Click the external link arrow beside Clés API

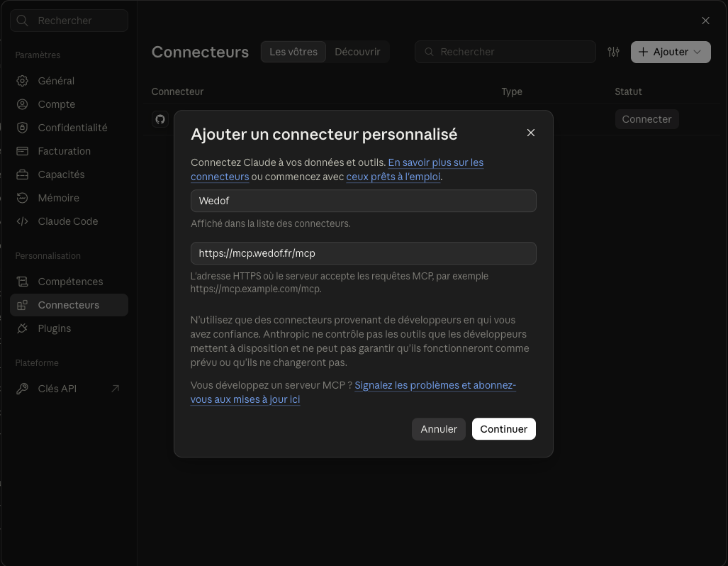pyautogui.click(x=116, y=389)
